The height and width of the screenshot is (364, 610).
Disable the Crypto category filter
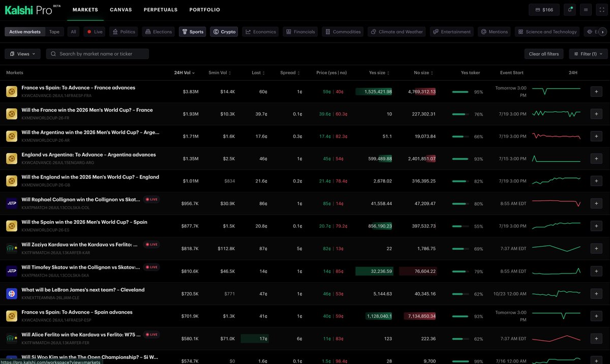tap(224, 32)
